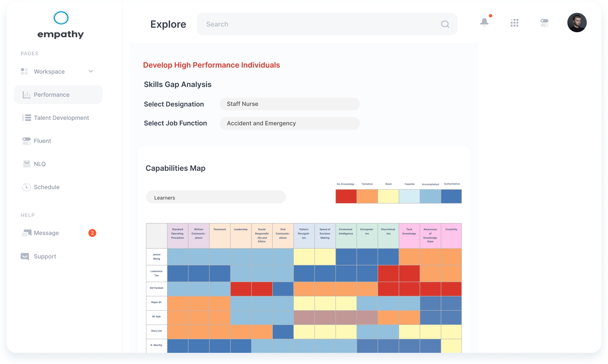Click the notification bell icon
This screenshot has width=608, height=364.
484,22
